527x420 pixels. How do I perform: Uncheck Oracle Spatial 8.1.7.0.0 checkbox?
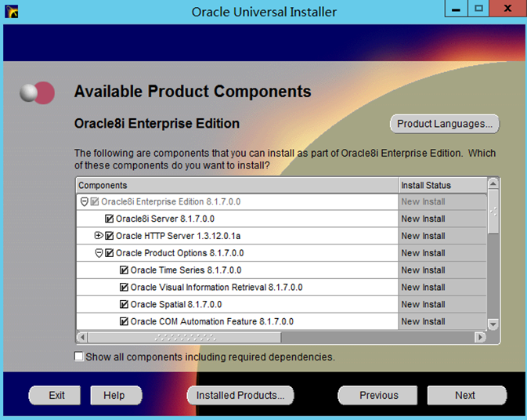pyautogui.click(x=124, y=304)
